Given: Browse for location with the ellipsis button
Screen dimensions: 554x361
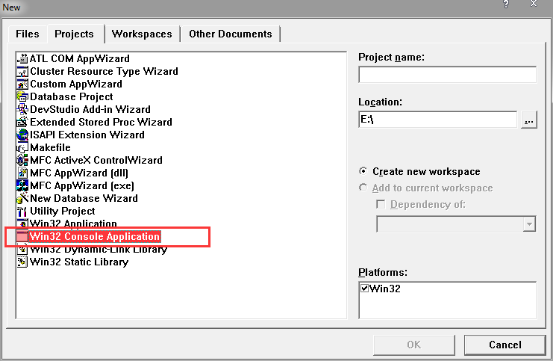Looking at the screenshot, I should pos(529,120).
